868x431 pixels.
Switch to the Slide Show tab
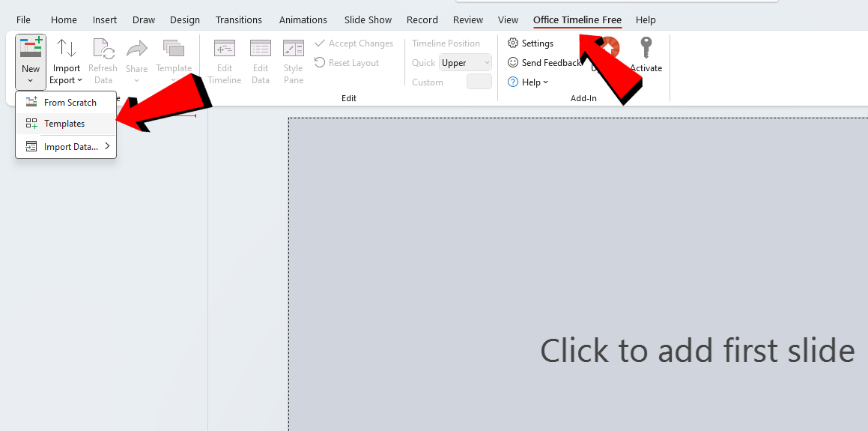click(368, 20)
